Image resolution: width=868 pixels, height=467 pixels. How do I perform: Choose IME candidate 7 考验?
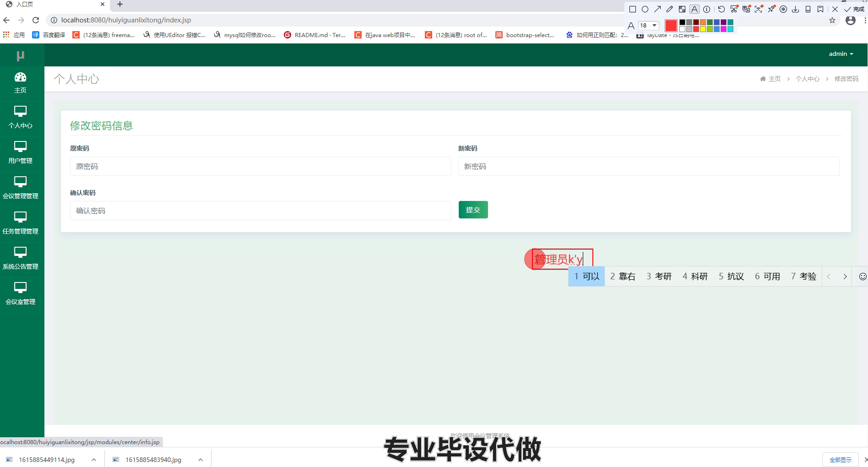tap(803, 277)
